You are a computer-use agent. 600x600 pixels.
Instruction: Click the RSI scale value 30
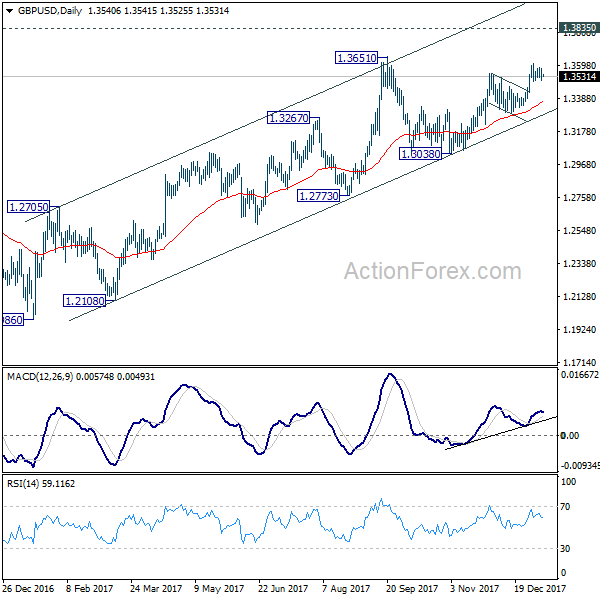565,549
